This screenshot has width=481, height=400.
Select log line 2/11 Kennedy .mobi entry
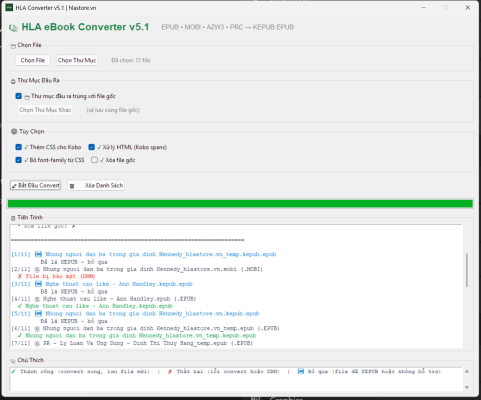click(137, 269)
